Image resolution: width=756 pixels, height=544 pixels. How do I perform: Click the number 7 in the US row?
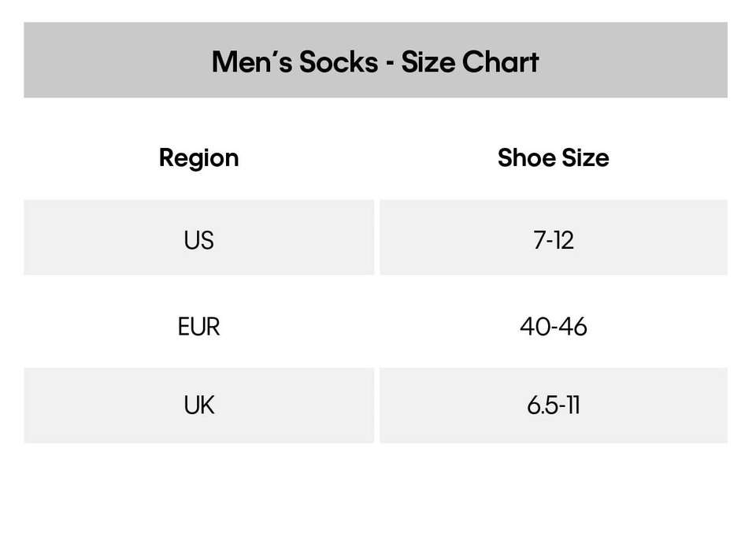[539, 239]
